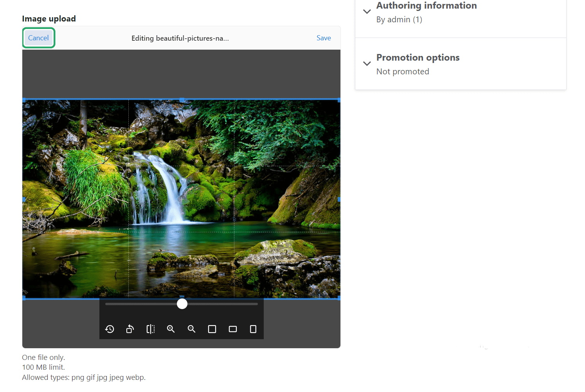Save the edited beautiful-pictures image

[x=323, y=38]
